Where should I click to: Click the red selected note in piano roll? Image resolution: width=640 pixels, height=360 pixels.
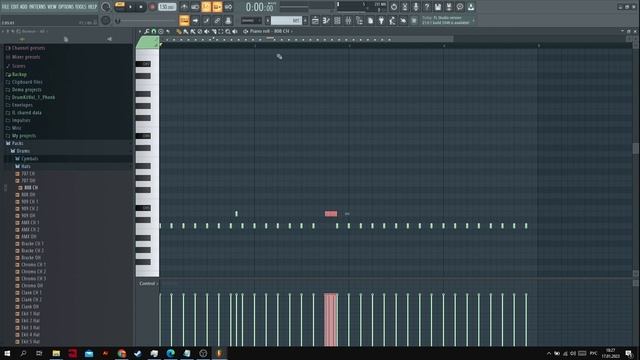pos(331,214)
